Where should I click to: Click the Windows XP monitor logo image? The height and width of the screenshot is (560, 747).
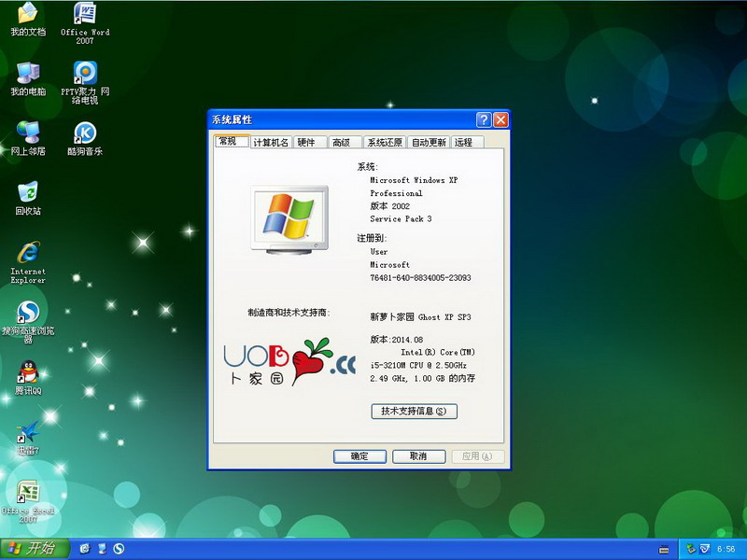(289, 219)
